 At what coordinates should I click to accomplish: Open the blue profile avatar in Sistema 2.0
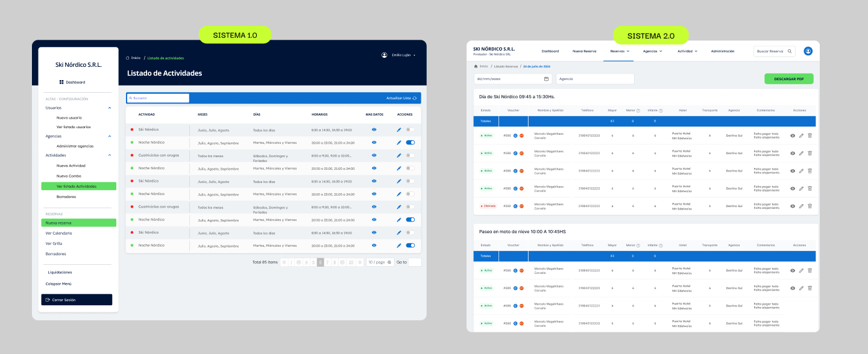tap(808, 51)
